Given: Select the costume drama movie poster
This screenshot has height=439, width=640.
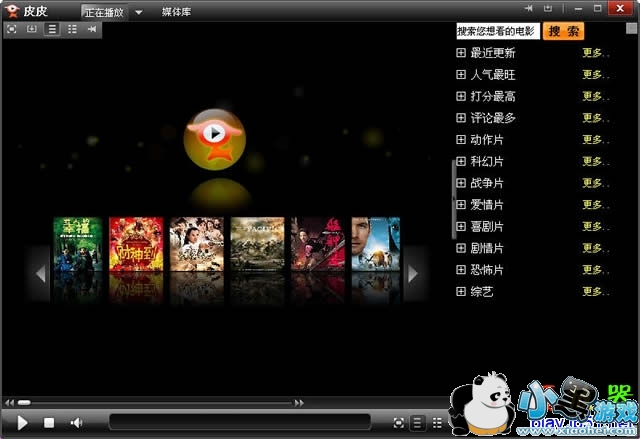Looking at the screenshot, I should (x=197, y=244).
